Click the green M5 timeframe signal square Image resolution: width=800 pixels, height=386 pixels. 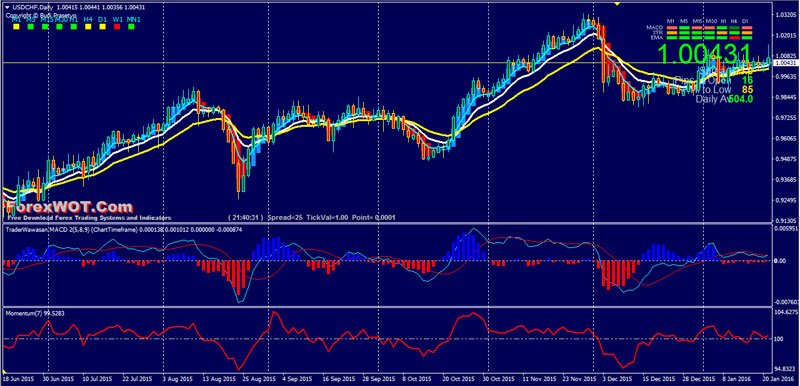click(31, 27)
